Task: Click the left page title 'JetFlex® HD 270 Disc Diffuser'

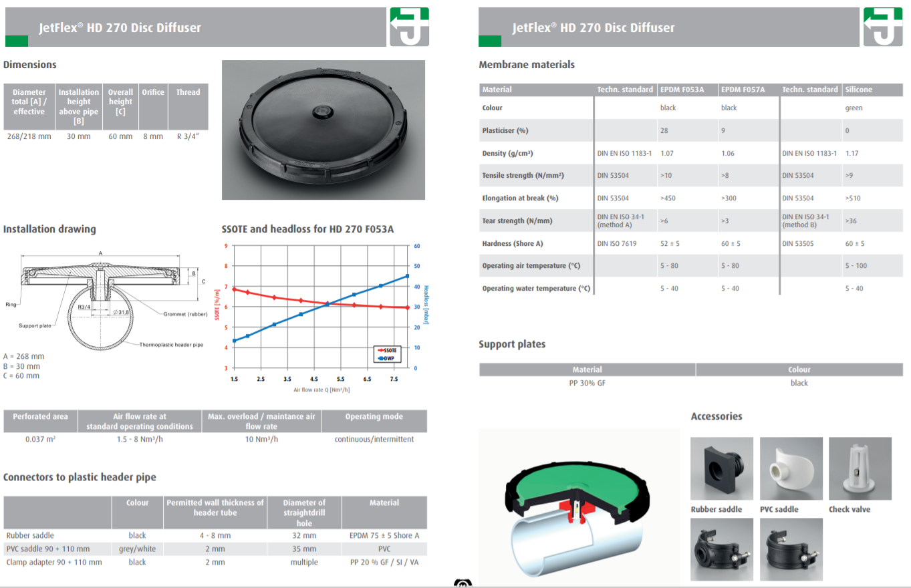Action: click(x=120, y=28)
